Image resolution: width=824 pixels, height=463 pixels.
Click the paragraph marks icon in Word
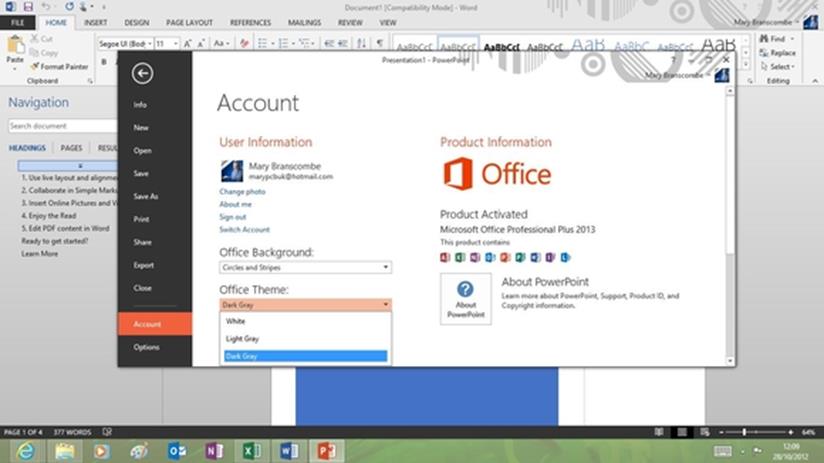click(379, 44)
